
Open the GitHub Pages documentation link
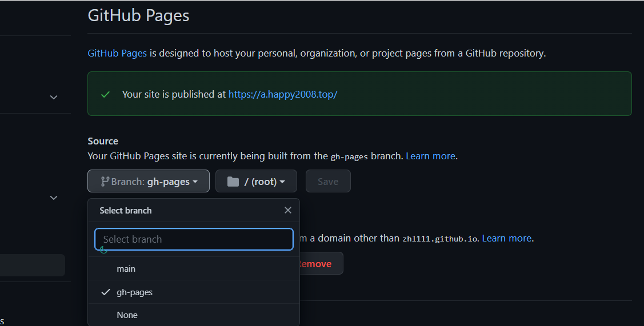coord(117,53)
